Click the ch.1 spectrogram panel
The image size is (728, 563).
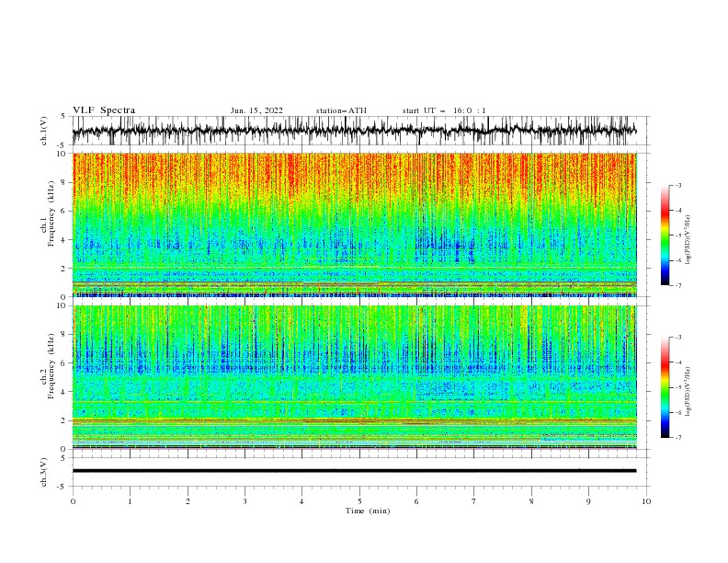pyautogui.click(x=354, y=224)
